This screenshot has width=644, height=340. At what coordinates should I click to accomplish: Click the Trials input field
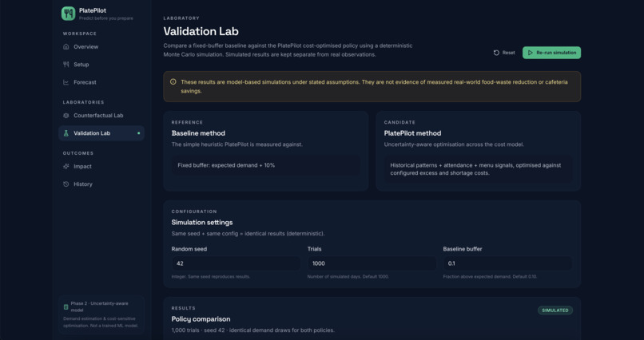(x=372, y=263)
